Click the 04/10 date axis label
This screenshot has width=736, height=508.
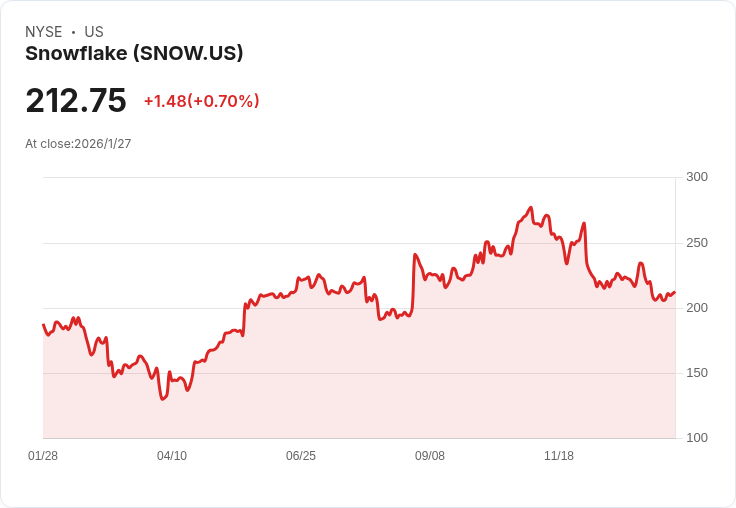[x=172, y=456]
